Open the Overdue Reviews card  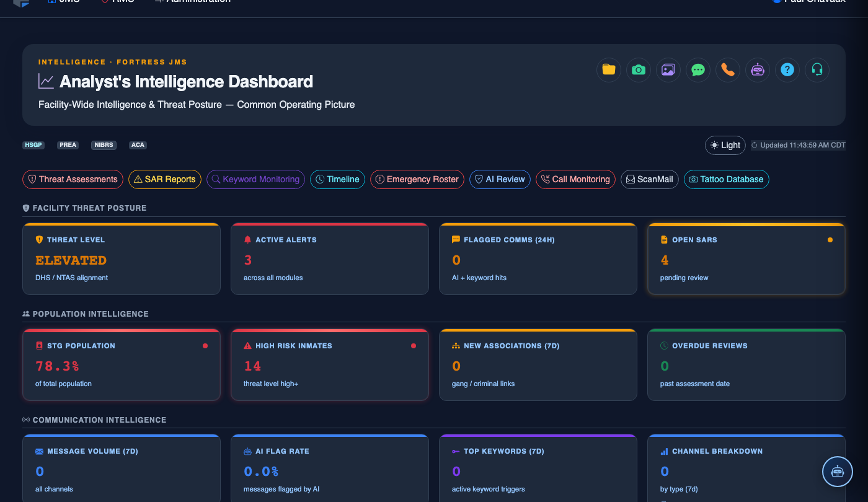746,365
